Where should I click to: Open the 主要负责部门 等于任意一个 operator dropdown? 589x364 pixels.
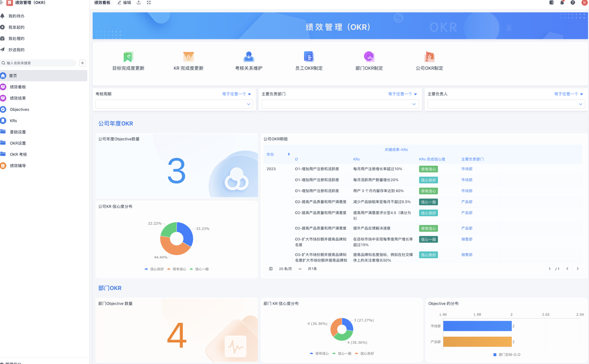pyautogui.click(x=403, y=94)
